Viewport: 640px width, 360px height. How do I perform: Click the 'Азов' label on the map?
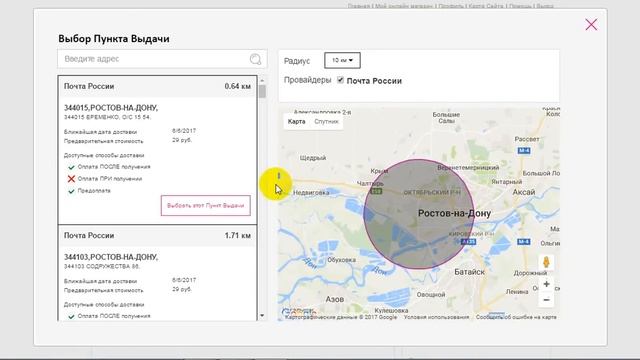(x=335, y=299)
